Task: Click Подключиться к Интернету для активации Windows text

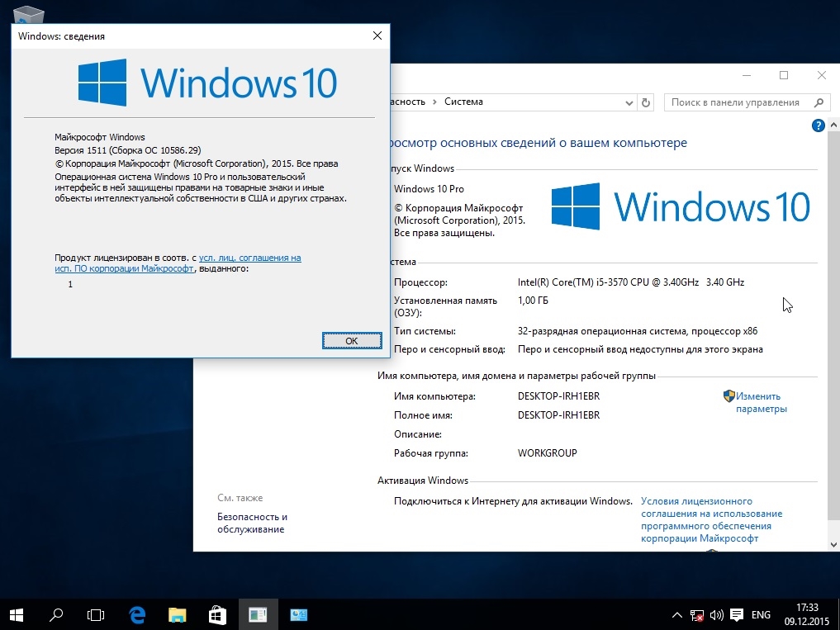Action: (513, 501)
